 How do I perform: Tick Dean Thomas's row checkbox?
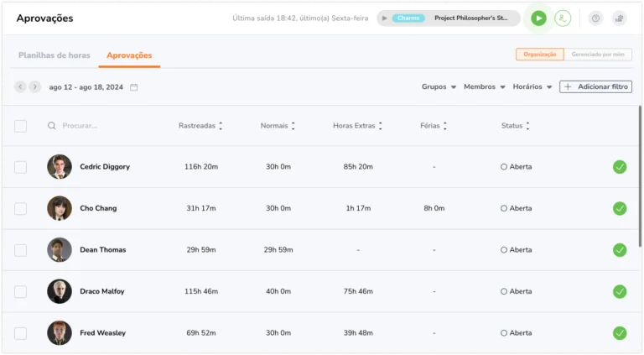(x=20, y=250)
